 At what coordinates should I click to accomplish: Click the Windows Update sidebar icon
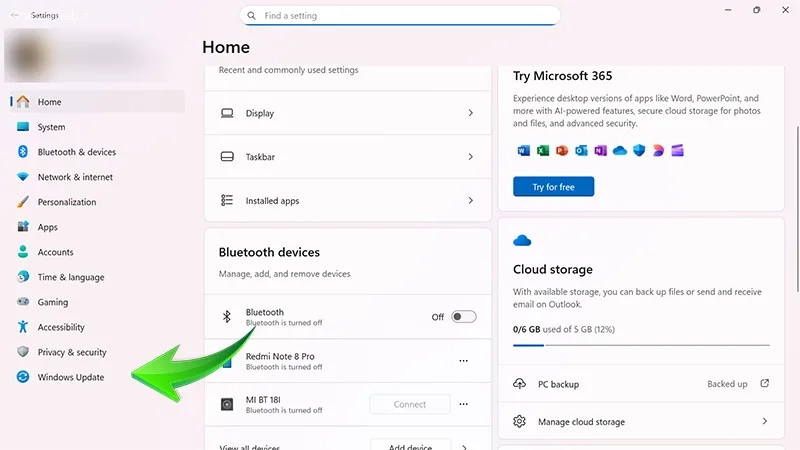click(x=23, y=377)
